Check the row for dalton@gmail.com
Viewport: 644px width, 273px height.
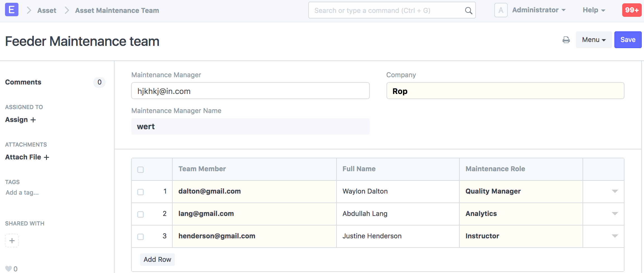(x=140, y=192)
